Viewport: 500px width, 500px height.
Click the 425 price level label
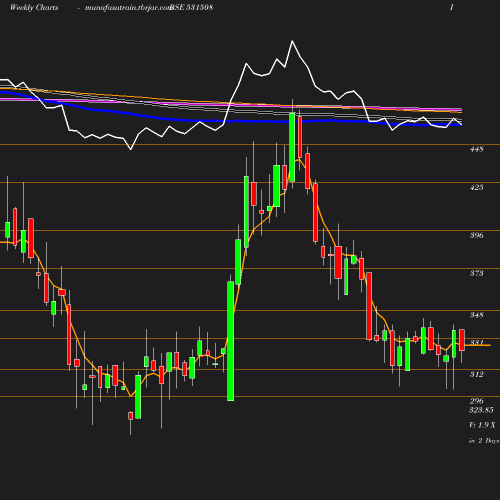click(477, 187)
